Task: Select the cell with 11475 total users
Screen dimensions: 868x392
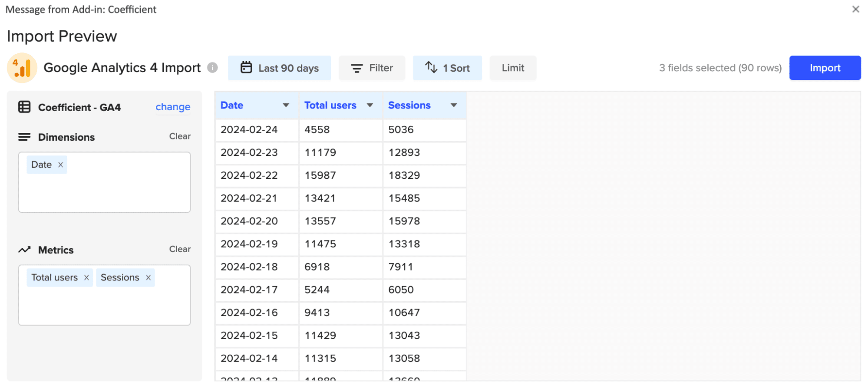Action: (340, 244)
